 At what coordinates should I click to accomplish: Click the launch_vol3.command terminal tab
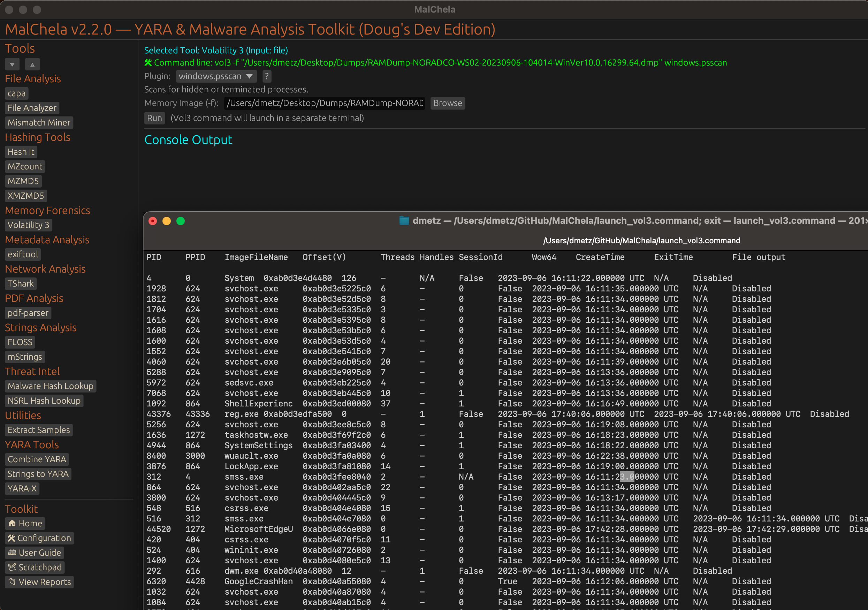(641, 241)
